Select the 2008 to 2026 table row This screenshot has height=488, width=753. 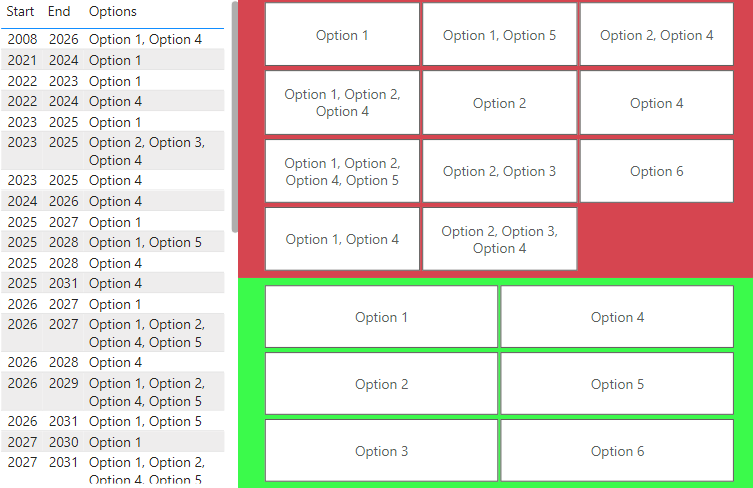tap(113, 39)
